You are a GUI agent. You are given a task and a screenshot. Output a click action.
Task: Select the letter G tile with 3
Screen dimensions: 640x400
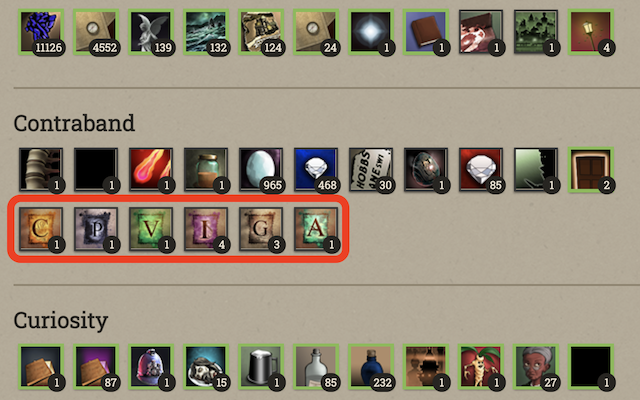(261, 229)
